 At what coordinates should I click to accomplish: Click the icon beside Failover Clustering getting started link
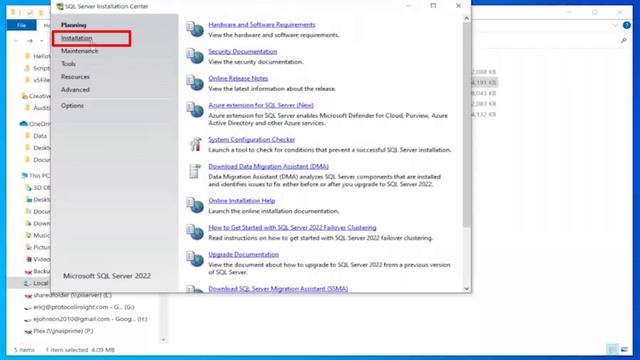195,232
